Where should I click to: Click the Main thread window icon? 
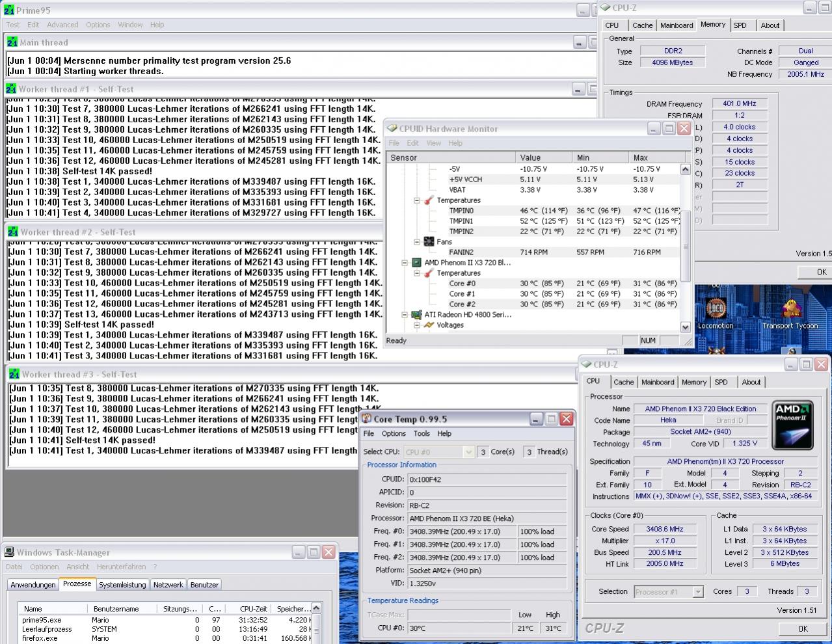coord(12,42)
